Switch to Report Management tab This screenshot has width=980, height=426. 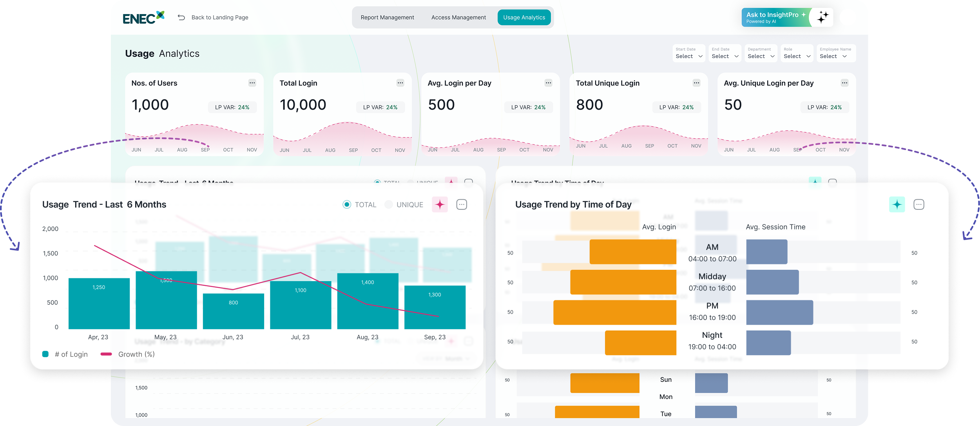[x=387, y=17]
